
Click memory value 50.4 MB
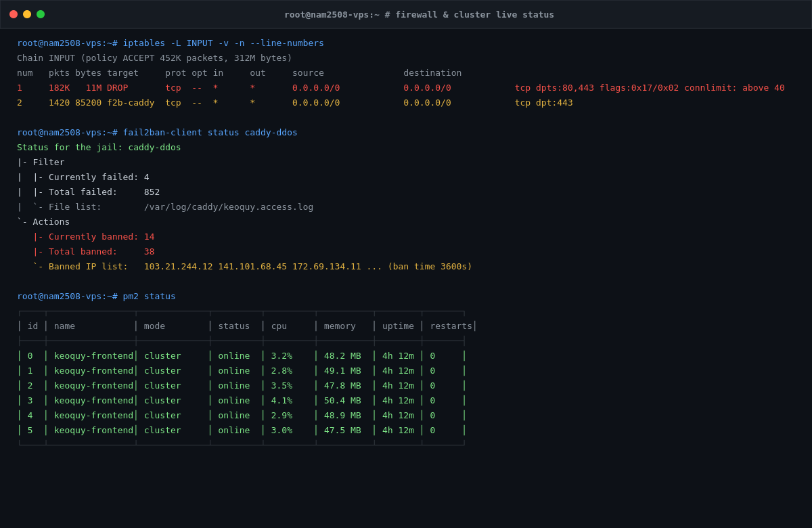pos(342,401)
